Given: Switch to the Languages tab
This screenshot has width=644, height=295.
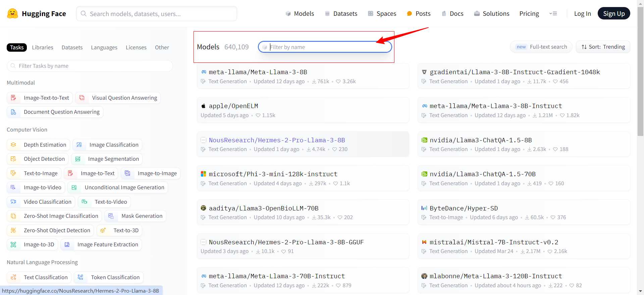Looking at the screenshot, I should click(104, 47).
